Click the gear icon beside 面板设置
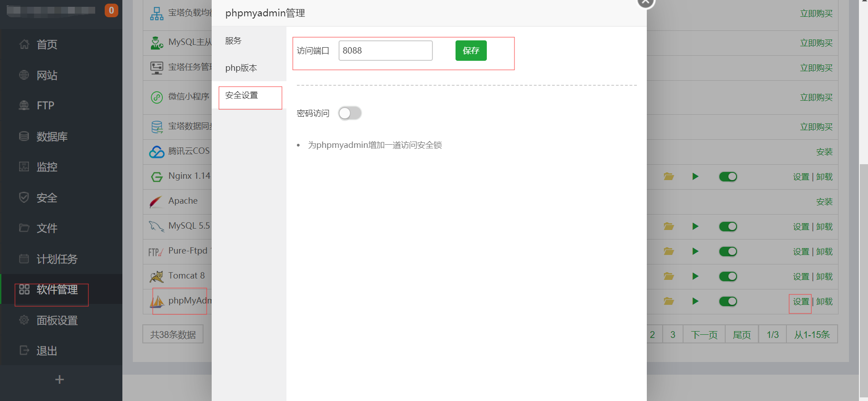This screenshot has width=868, height=401. 24,320
